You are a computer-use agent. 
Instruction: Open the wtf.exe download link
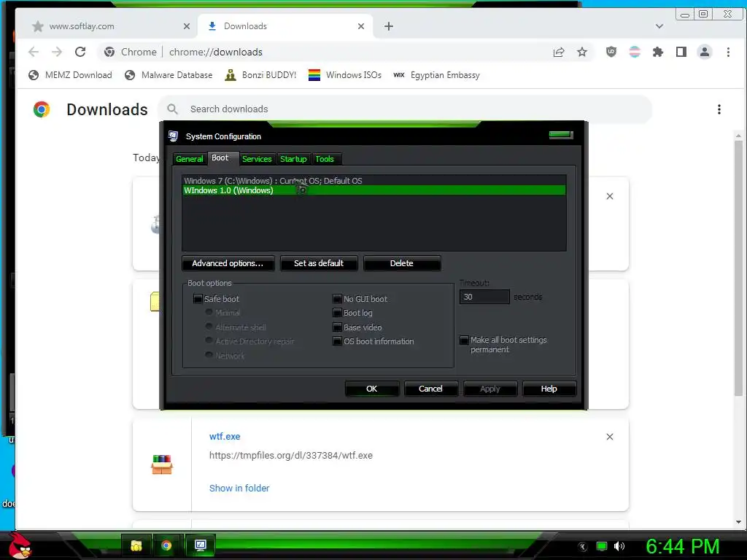pyautogui.click(x=225, y=437)
